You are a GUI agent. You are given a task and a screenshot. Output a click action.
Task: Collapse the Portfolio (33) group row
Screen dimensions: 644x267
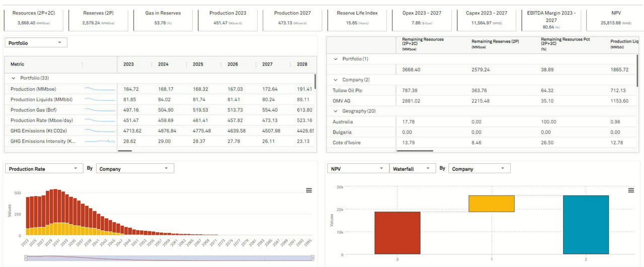tap(14, 78)
